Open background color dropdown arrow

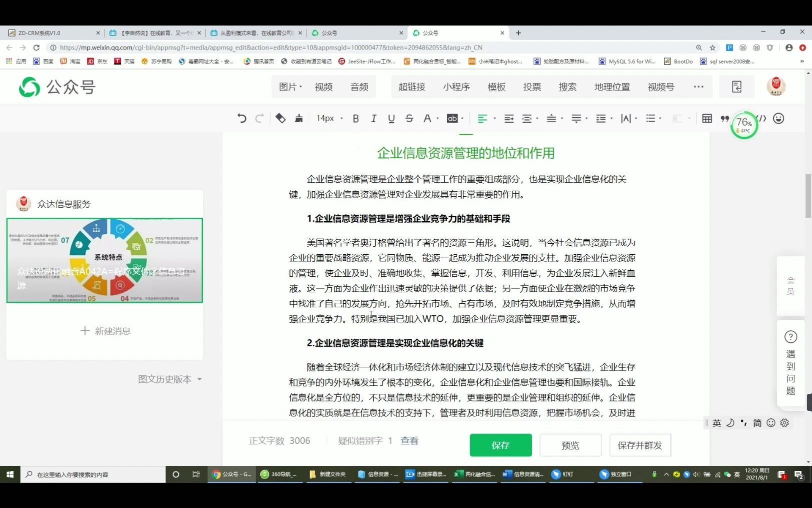point(462,119)
